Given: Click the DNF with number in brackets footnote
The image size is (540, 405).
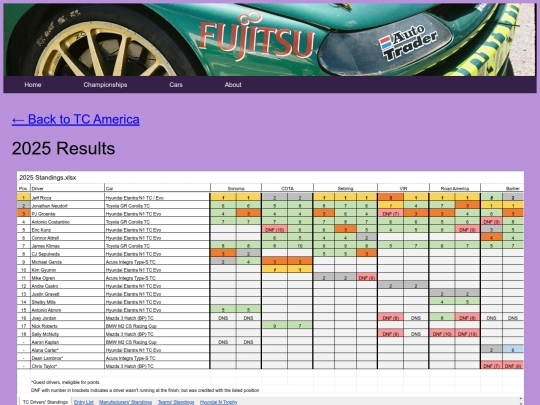Looking at the screenshot, I should tap(145, 390).
